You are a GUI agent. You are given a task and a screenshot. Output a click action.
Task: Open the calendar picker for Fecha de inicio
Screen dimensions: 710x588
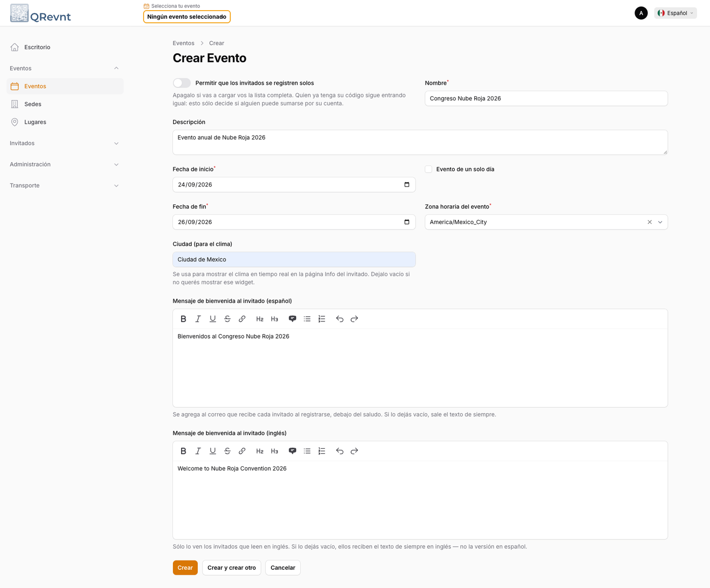pos(407,185)
